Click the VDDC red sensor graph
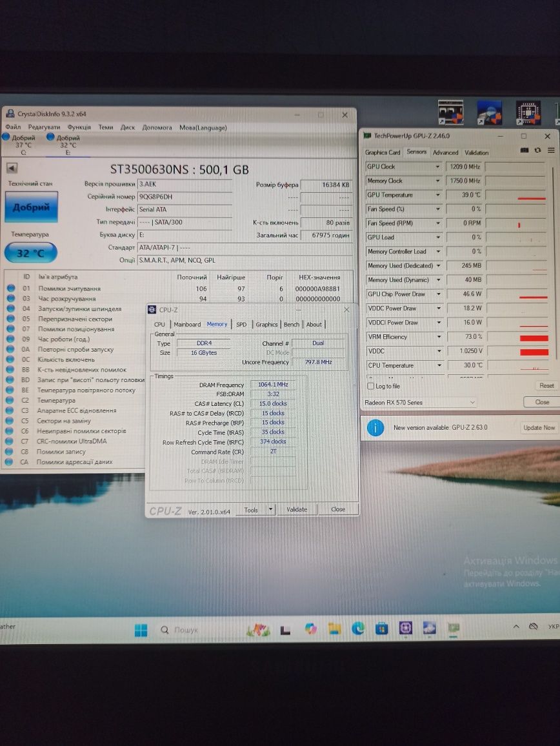This screenshot has height=746, width=560. click(x=534, y=352)
